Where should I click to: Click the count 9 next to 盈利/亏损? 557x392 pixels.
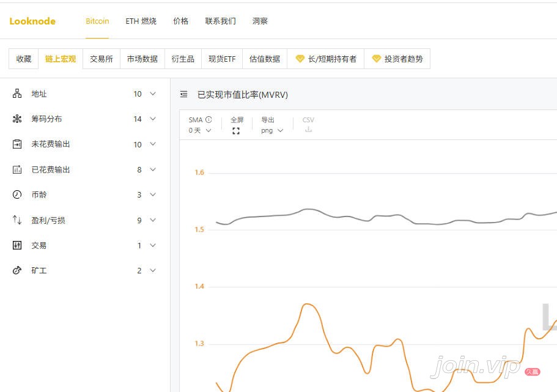click(x=139, y=220)
